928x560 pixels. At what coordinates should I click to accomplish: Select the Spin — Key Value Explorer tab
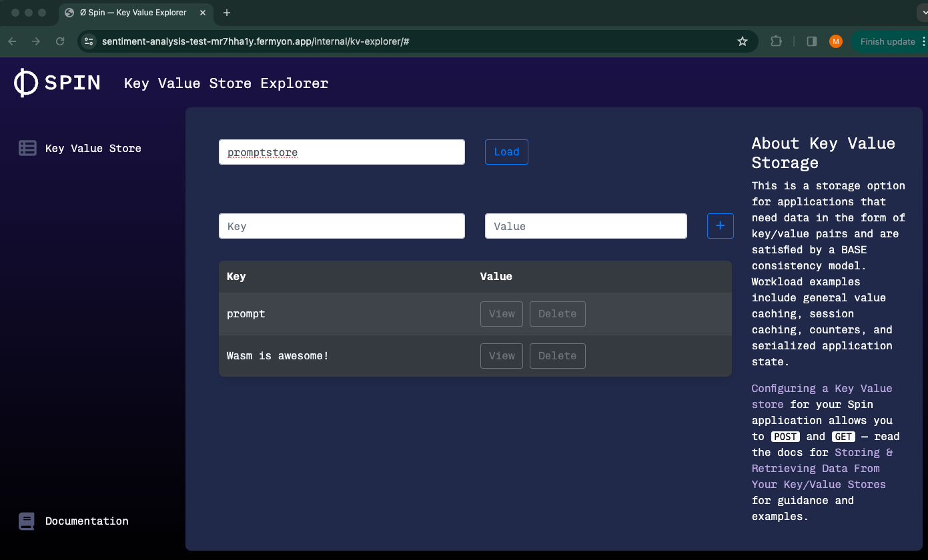click(136, 13)
